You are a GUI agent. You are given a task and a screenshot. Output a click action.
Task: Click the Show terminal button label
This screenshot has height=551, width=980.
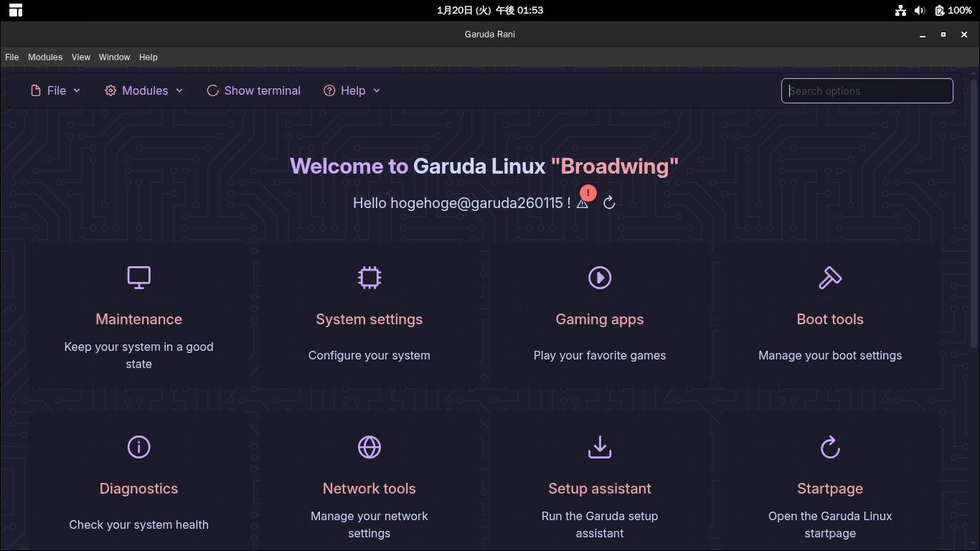(263, 90)
